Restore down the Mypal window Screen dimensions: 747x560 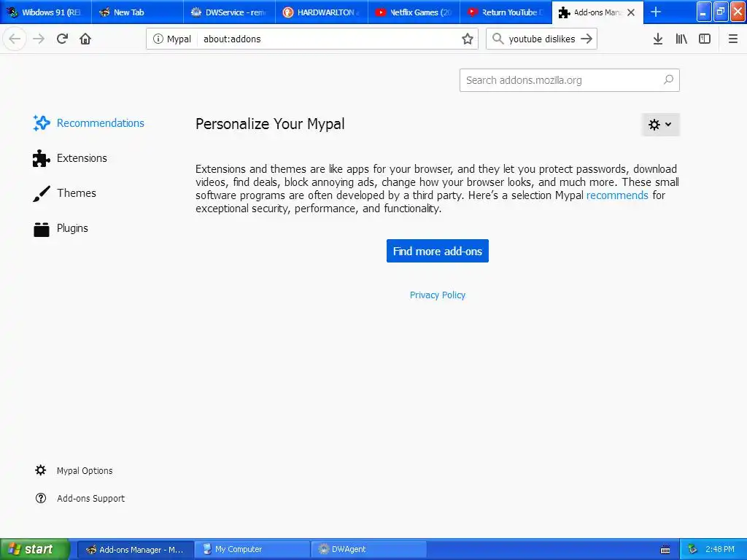[721, 12]
